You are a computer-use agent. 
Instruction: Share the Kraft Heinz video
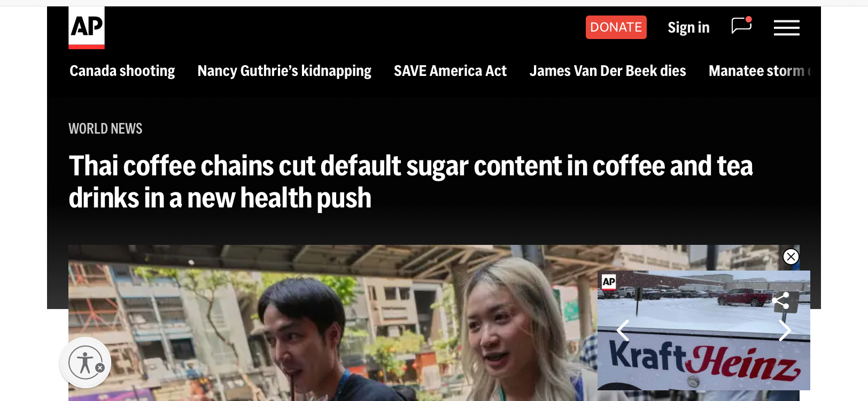point(781,300)
